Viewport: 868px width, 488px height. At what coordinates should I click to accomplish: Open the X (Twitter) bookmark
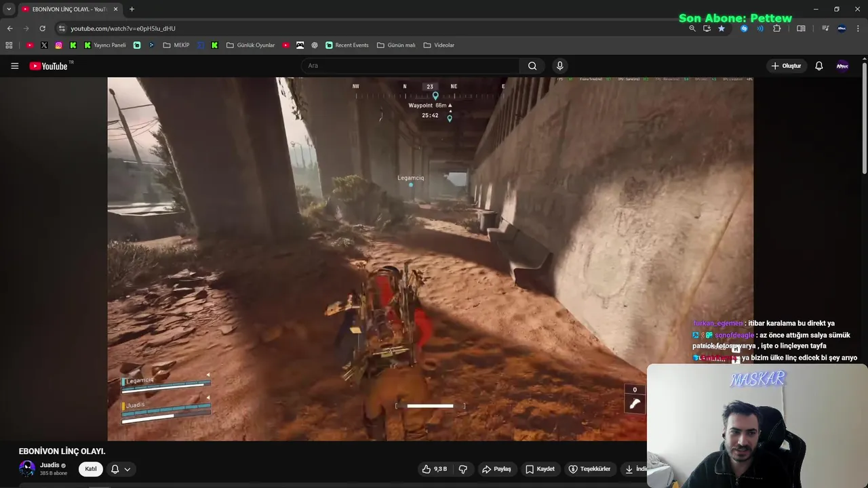click(44, 45)
